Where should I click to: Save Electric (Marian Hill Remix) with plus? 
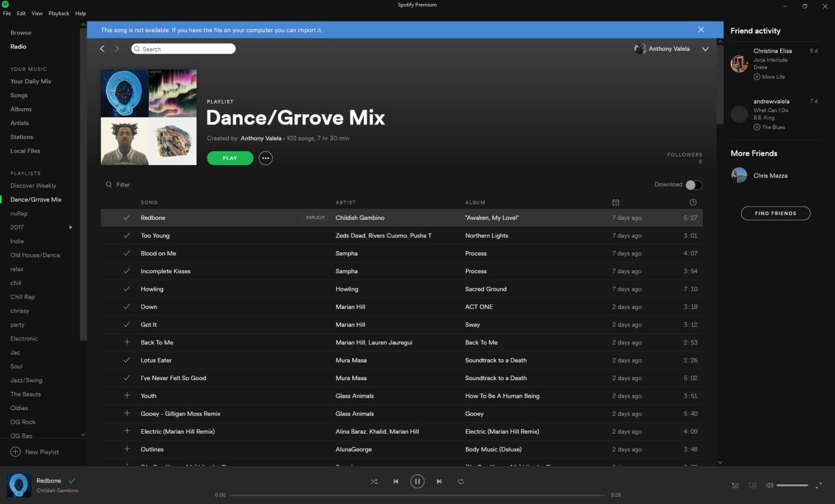coord(127,432)
